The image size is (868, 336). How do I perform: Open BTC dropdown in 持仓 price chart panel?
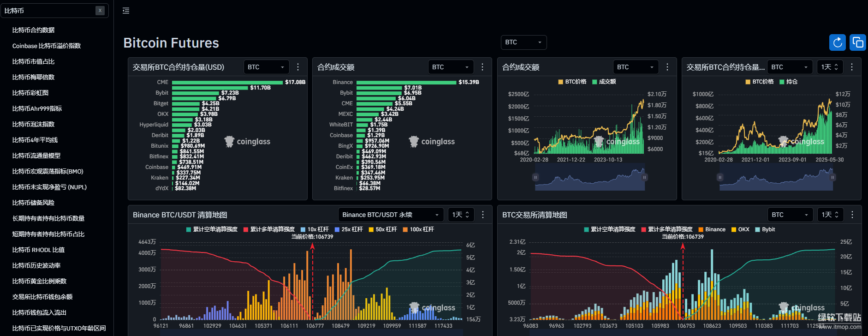click(x=790, y=67)
